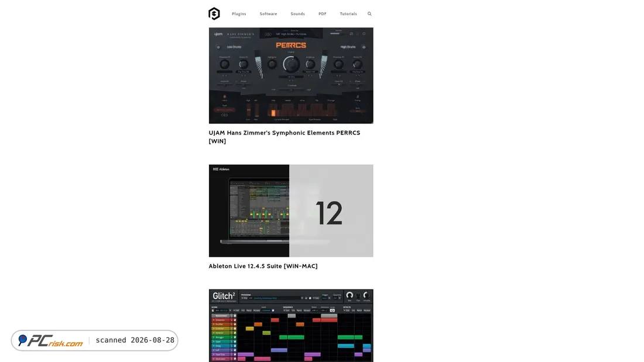
Task: Open the Sounds menu
Action: coord(298,14)
